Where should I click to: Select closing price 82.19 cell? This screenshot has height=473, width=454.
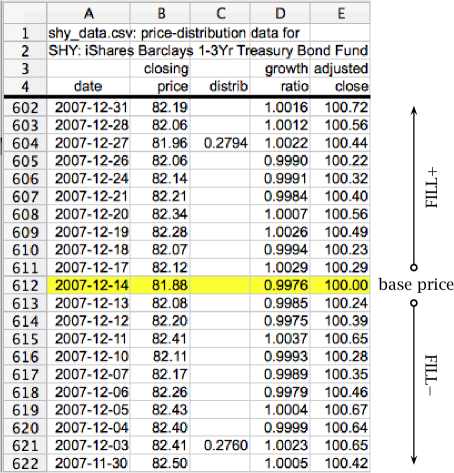point(160,107)
